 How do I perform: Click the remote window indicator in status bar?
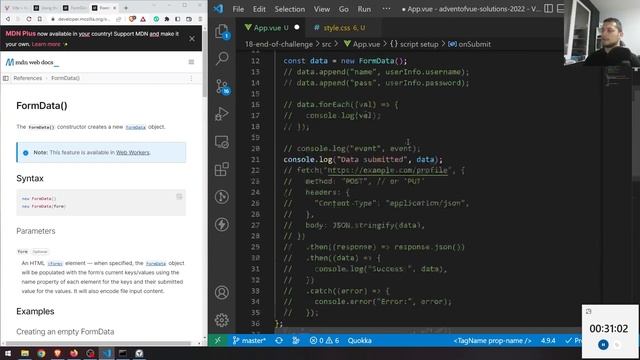[218, 340]
